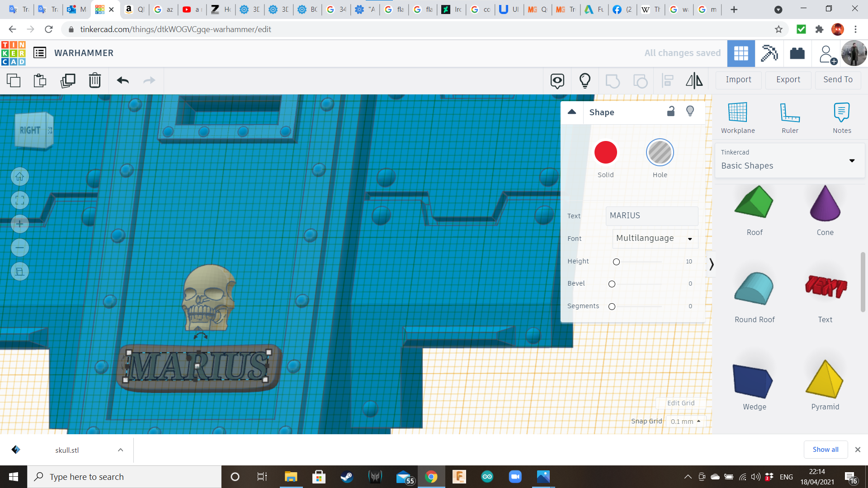The height and width of the screenshot is (488, 868).
Task: Open the Snap Grid 0.1 mm dropdown
Action: tap(685, 421)
